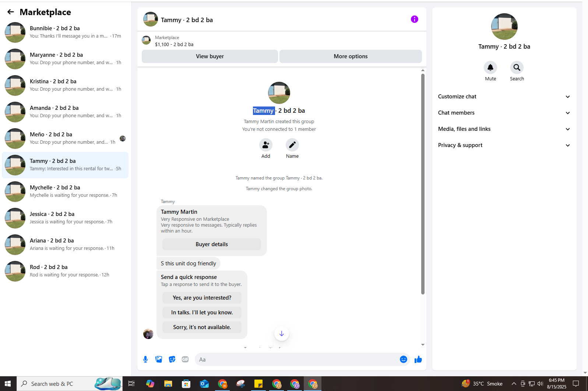The width and height of the screenshot is (588, 391).
Task: Open Bunnibie 2 bd 2 ba conversation
Action: click(65, 32)
